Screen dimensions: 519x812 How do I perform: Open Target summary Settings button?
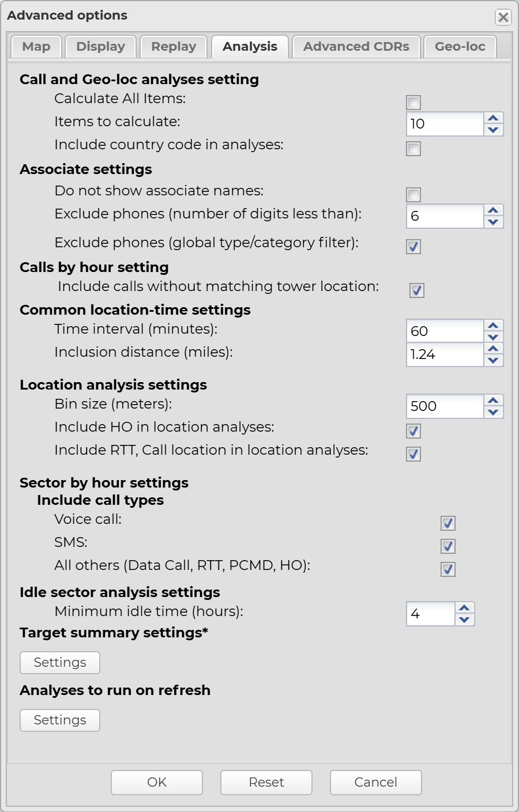60,663
